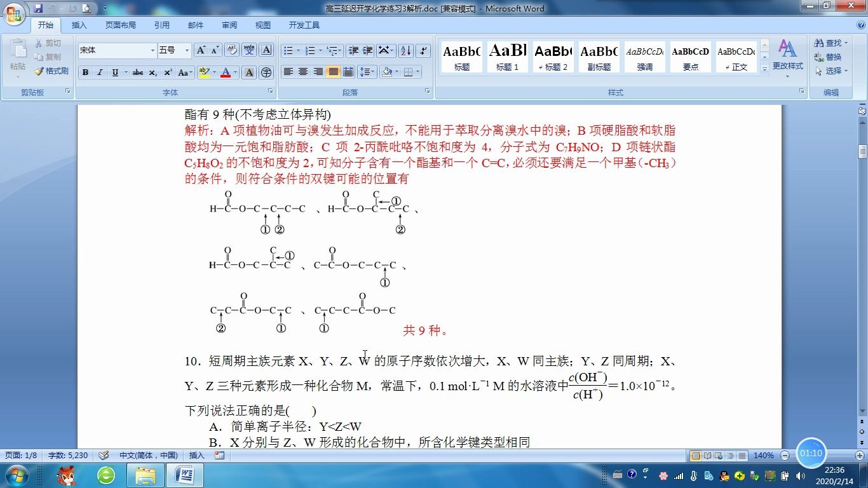
Task: Center the text
Action: tap(303, 72)
